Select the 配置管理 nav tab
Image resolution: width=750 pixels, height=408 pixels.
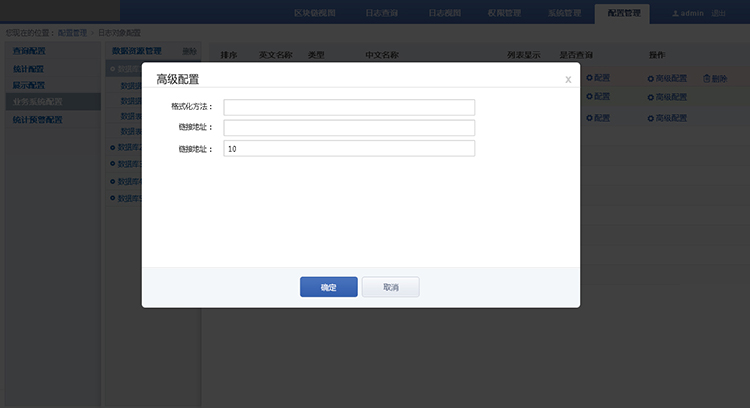(x=624, y=13)
